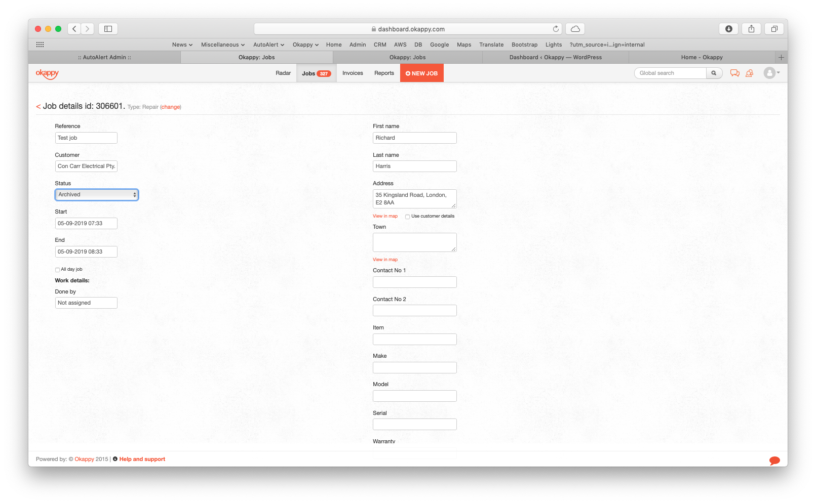Click the Item input field

click(x=415, y=339)
